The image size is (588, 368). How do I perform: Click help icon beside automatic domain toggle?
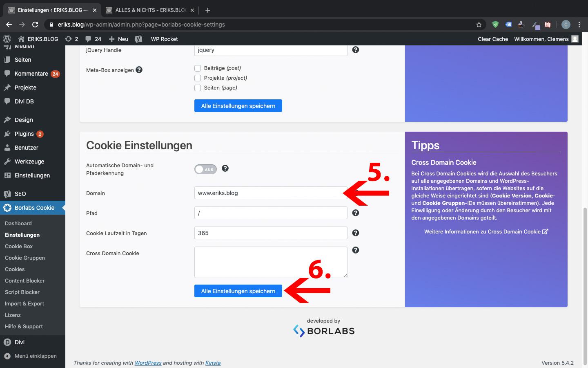[x=225, y=168]
